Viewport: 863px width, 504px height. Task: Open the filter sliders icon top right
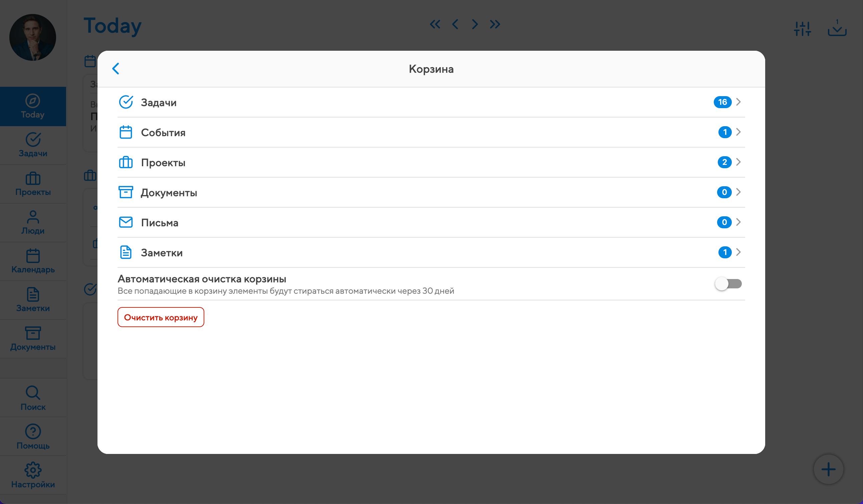point(802,28)
